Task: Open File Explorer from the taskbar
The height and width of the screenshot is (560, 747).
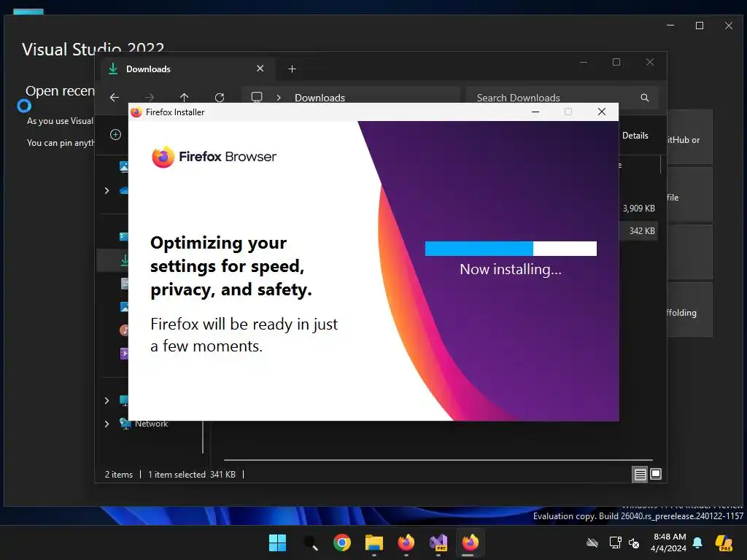Action: click(x=374, y=542)
